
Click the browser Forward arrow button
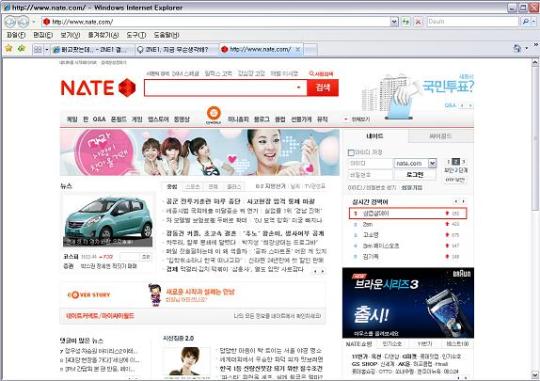[23, 22]
